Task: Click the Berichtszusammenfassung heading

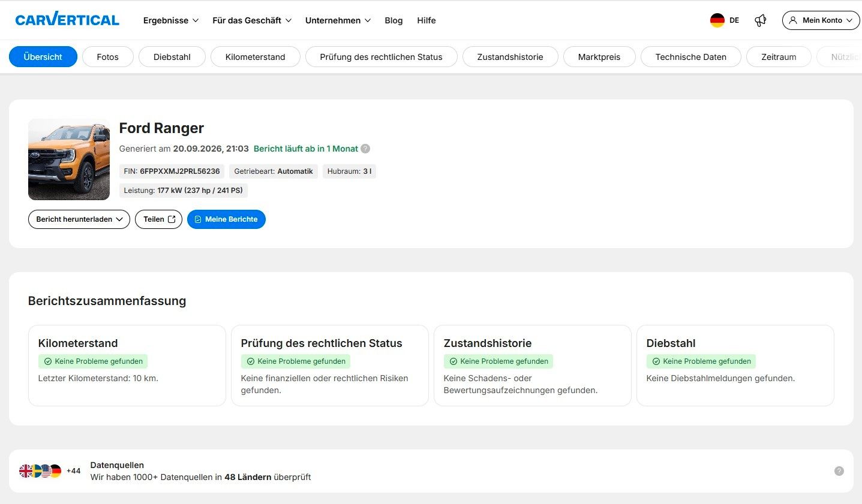Action: click(x=107, y=301)
